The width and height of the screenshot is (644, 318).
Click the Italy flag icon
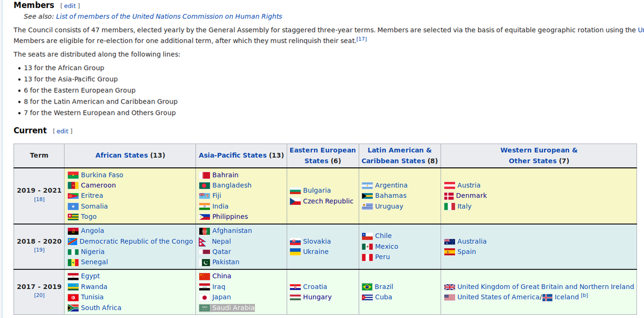click(x=450, y=206)
